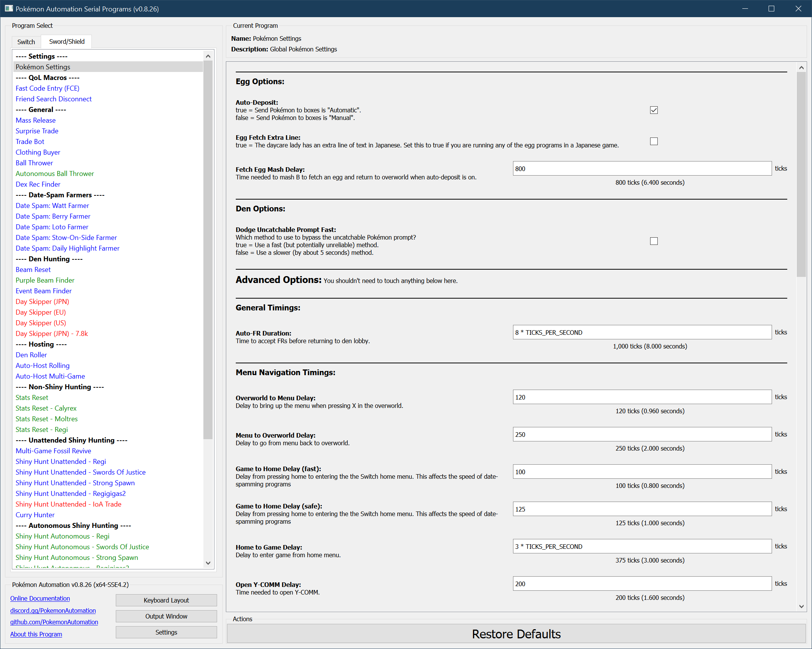This screenshot has height=649, width=812.
Task: Open the Keyboard Layout button
Action: pos(166,600)
